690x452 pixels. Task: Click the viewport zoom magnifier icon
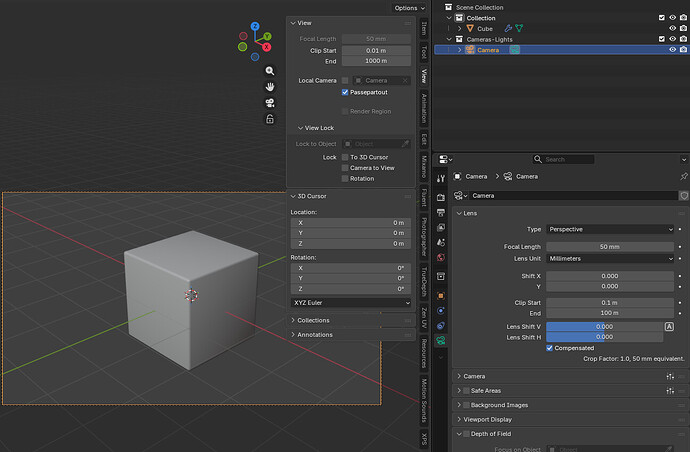(270, 71)
